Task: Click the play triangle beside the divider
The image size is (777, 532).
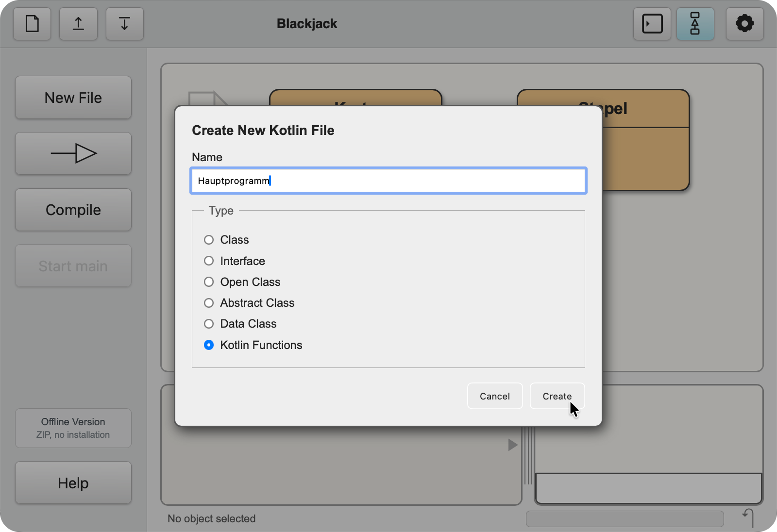Action: click(x=512, y=445)
